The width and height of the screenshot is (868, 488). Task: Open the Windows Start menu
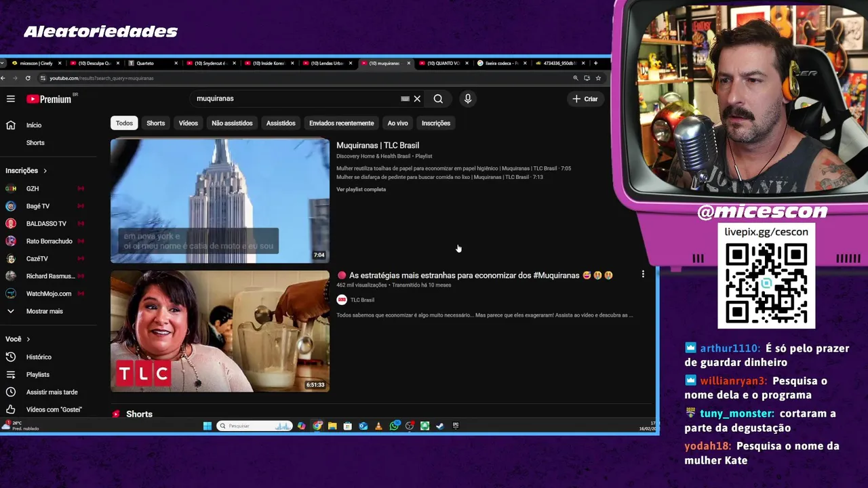(208, 426)
